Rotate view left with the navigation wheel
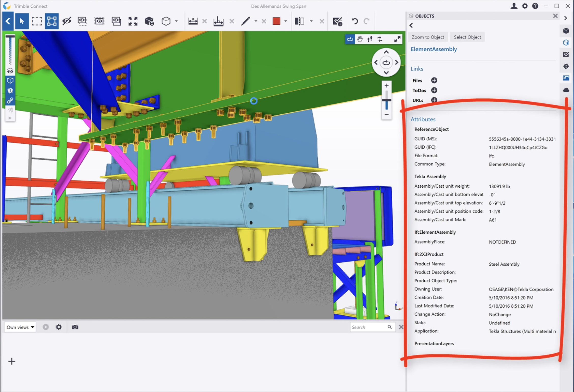This screenshot has height=392, width=574. (376, 63)
